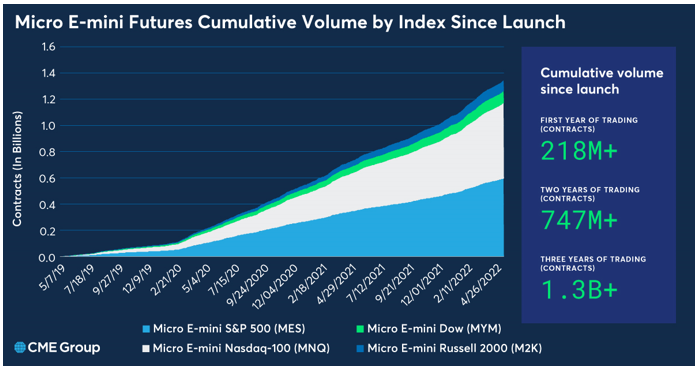This screenshot has width=698, height=367.
Task: Click the CME Group wordmark text
Action: (x=64, y=347)
